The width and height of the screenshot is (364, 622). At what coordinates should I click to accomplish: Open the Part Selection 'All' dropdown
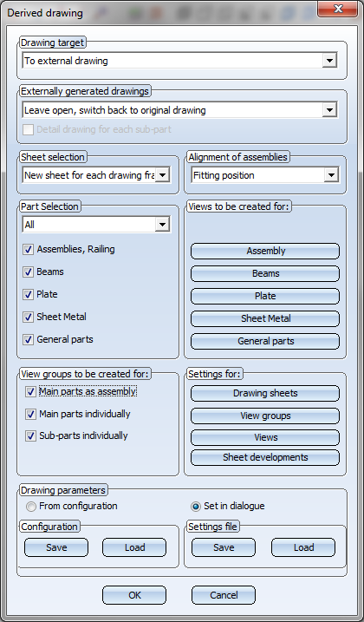coord(96,225)
